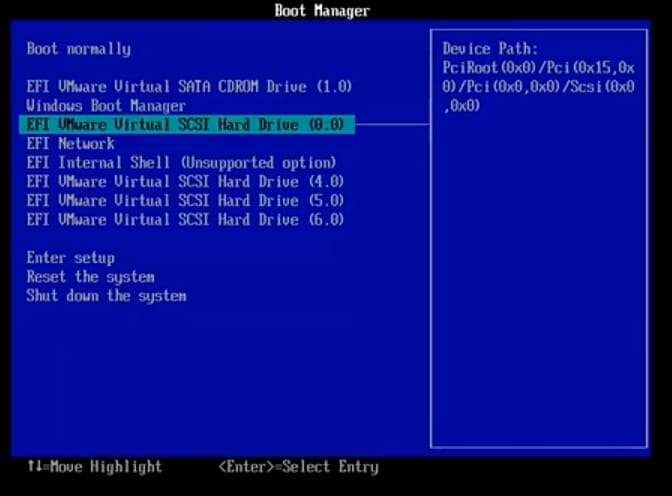Click the PciRoot(0x0)/Pci(0x15,0x device path line
672x496 pixels.
point(538,68)
